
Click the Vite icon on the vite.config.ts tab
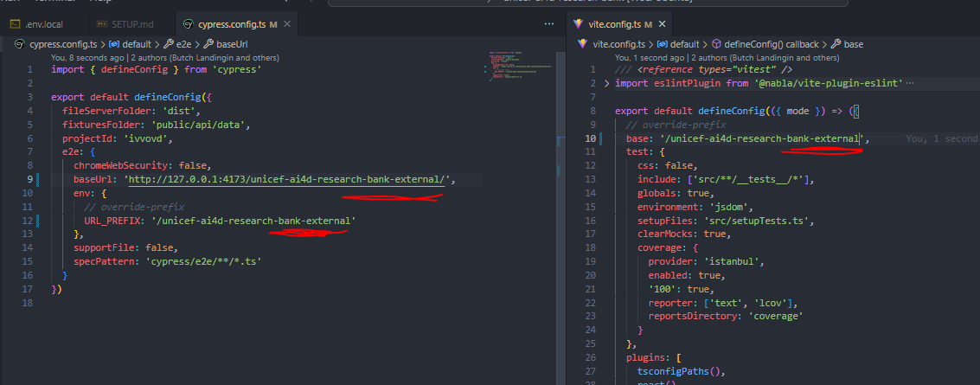(578, 24)
